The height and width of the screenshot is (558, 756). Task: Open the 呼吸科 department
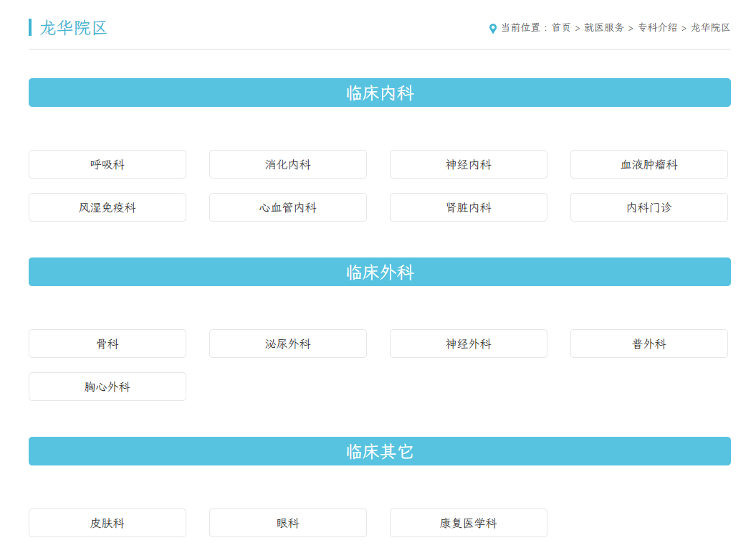(107, 164)
